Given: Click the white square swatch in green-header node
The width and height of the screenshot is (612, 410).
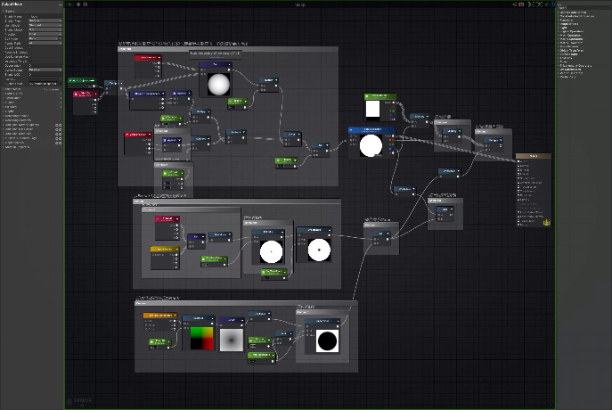Looking at the screenshot, I should (x=372, y=109).
